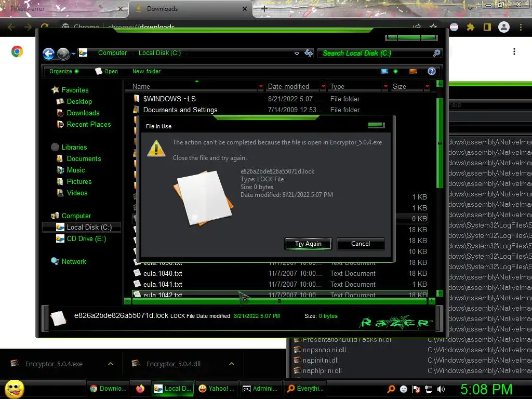The image size is (532, 399).
Task: Expand Encryptor_5.0.4.dll download options
Action: [x=232, y=364]
